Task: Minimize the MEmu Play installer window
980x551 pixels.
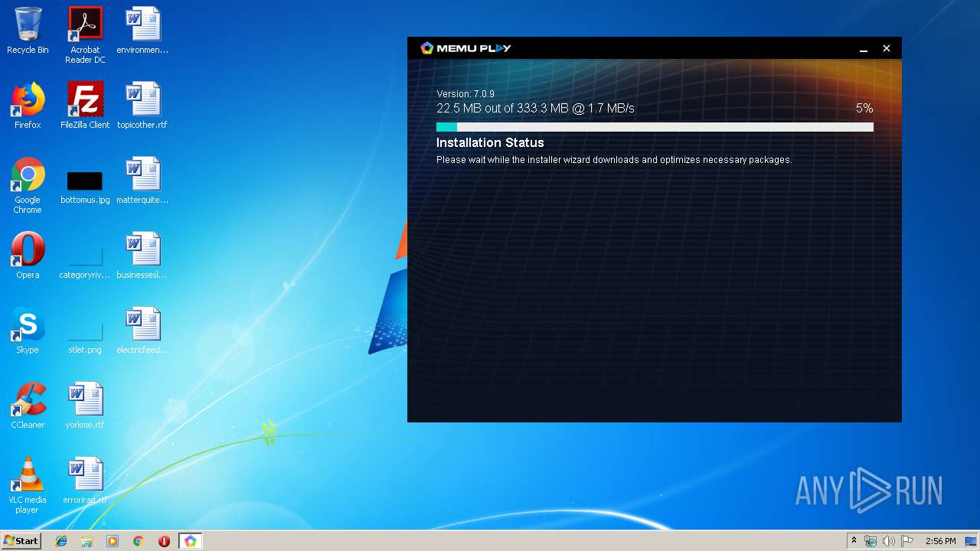Action: coord(864,48)
